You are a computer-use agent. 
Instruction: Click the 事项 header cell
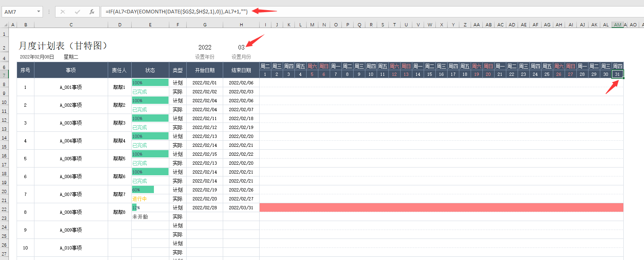coord(71,70)
